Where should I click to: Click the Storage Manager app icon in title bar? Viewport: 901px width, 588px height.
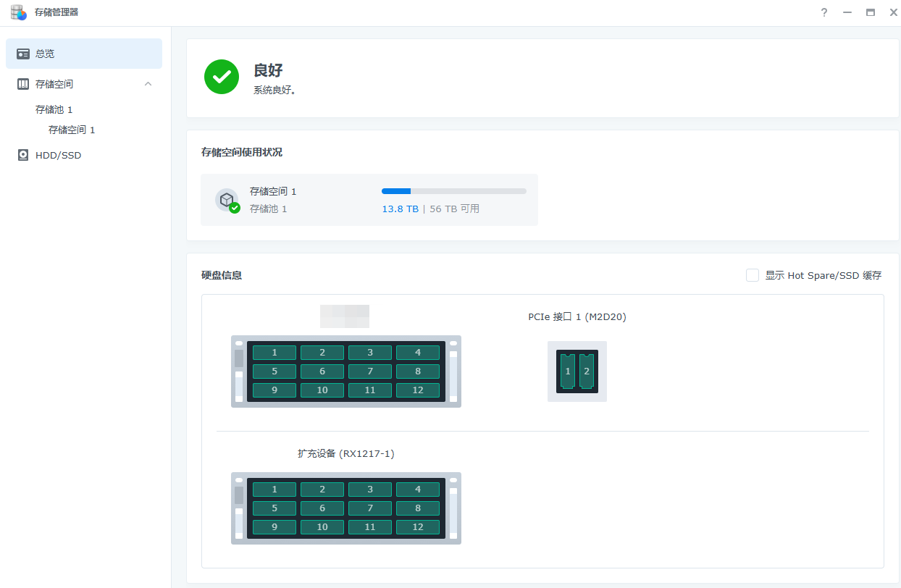[18, 12]
